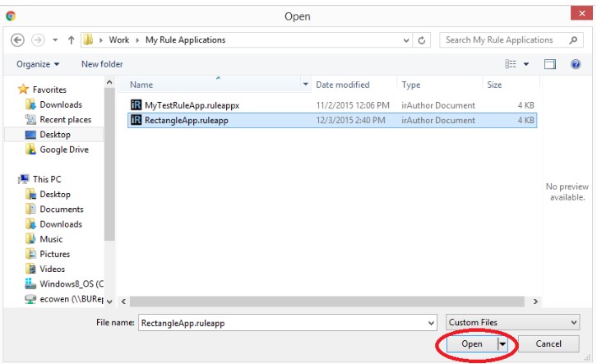Expand the File name history dropdown

[x=431, y=323]
